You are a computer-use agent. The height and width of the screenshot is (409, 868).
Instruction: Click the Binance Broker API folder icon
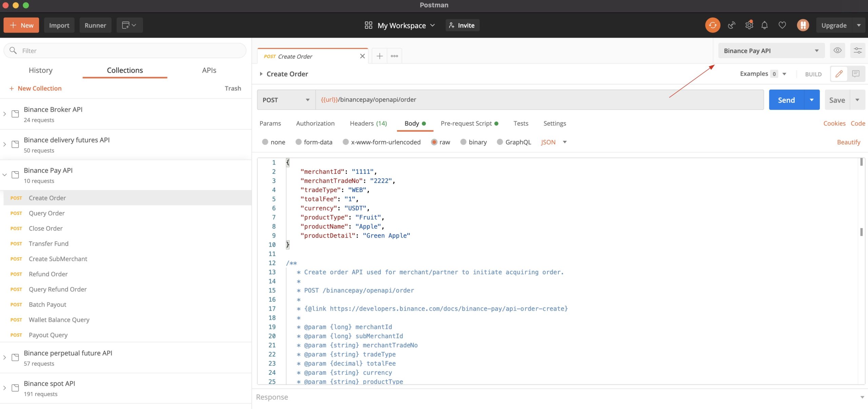pyautogui.click(x=15, y=114)
